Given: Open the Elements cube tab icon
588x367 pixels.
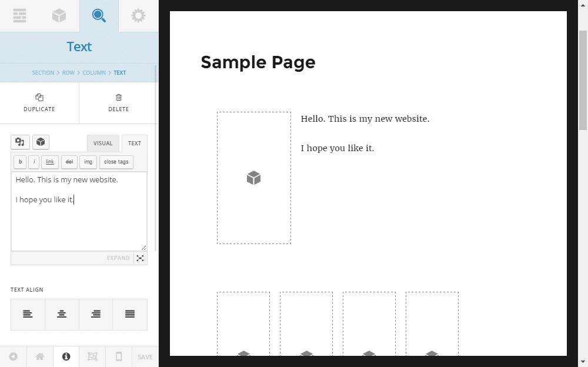Looking at the screenshot, I should point(59,16).
